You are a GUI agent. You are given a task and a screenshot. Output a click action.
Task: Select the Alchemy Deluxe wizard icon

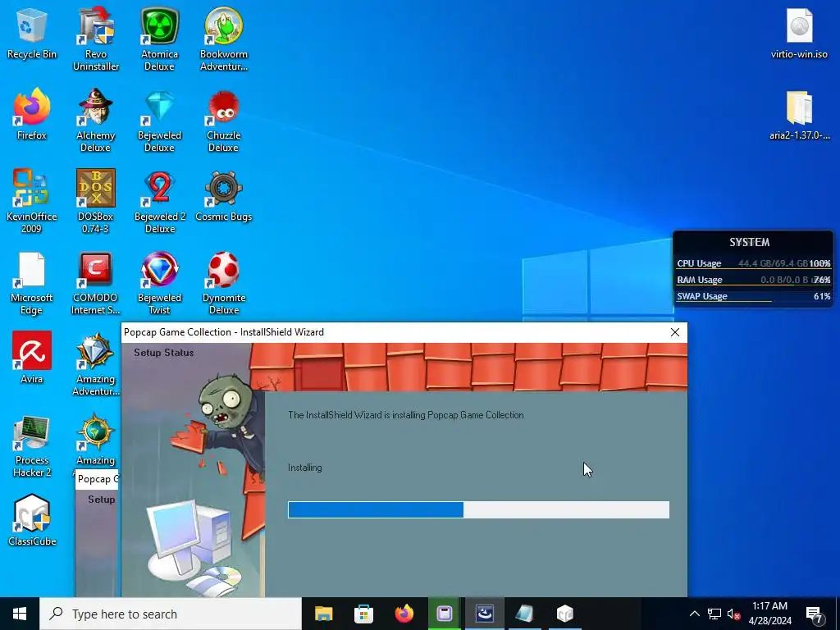tap(95, 121)
